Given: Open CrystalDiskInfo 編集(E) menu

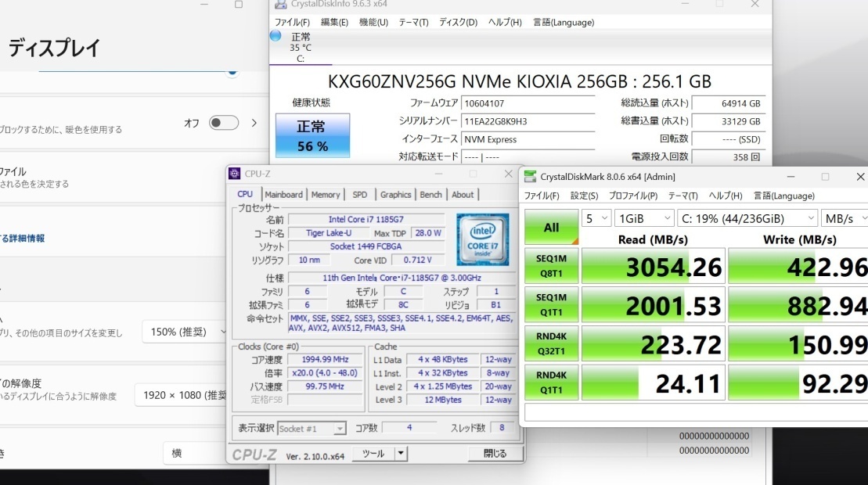Looking at the screenshot, I should (334, 22).
